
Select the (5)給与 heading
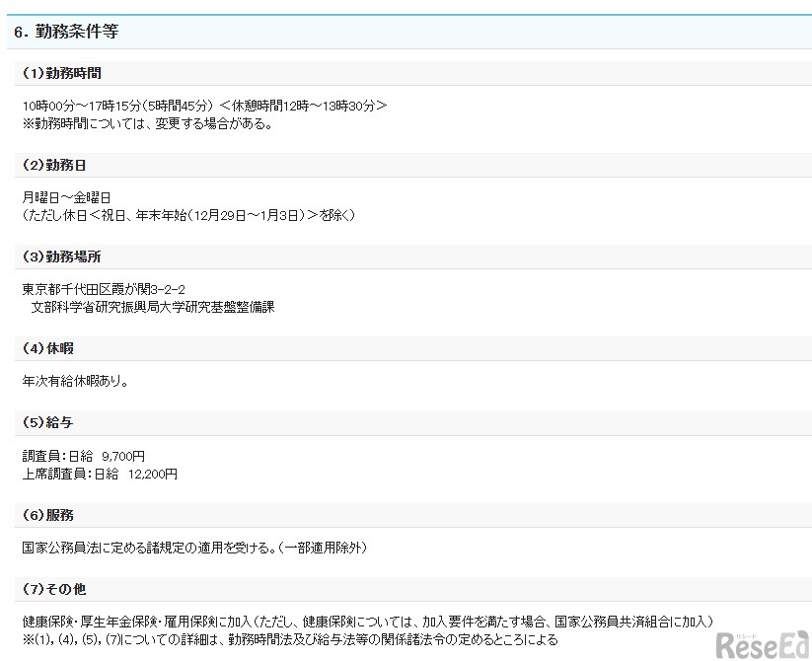point(47,423)
